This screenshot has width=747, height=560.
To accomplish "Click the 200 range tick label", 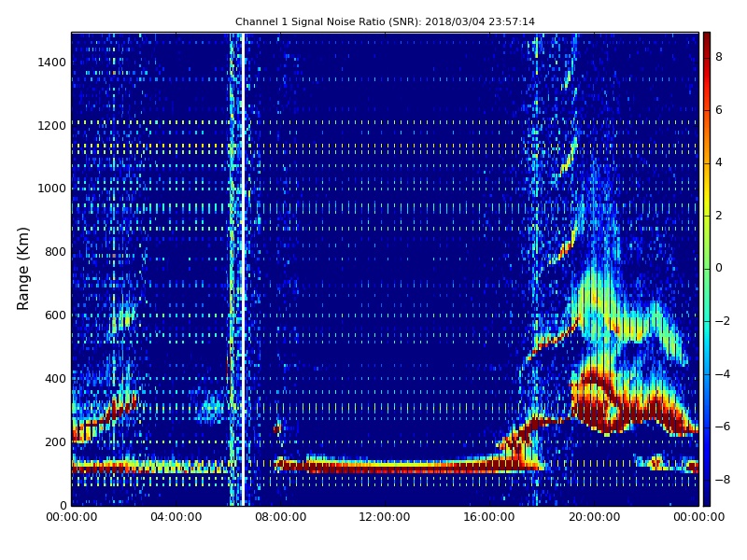I will (55, 441).
